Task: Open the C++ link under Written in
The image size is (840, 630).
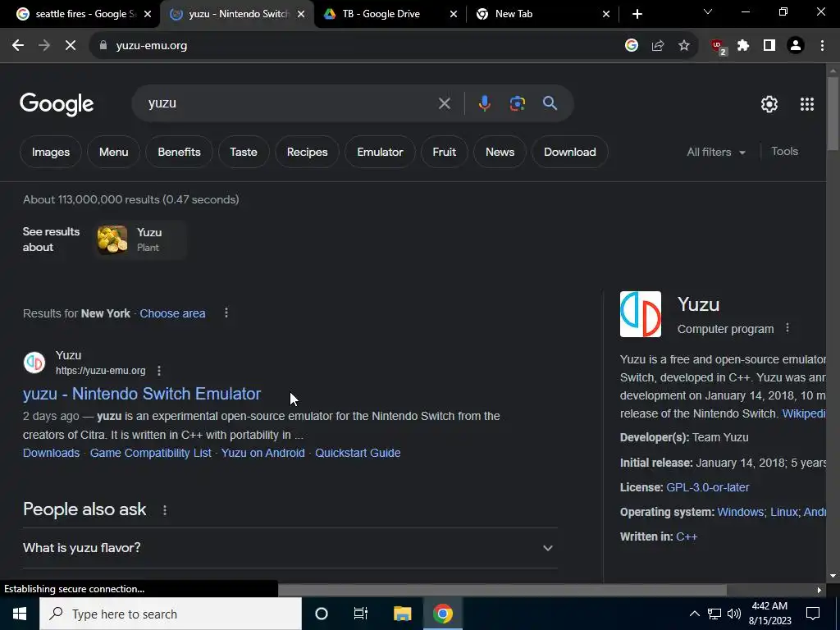Action: 687,536
